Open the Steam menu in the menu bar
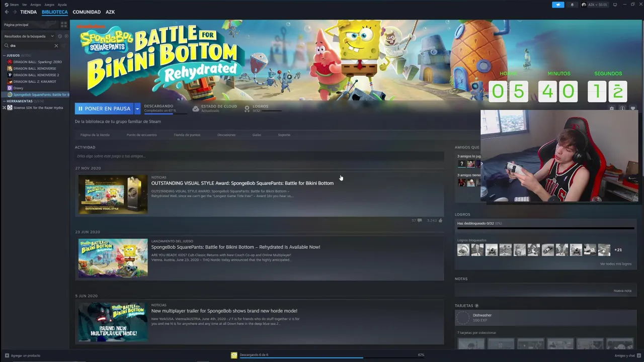The width and height of the screenshot is (644, 362). pos(12,5)
